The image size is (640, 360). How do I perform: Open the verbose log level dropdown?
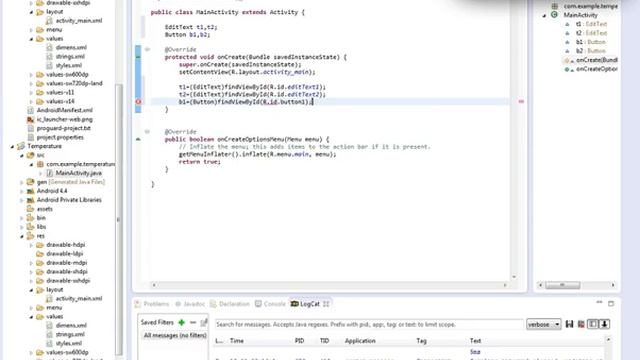[544, 324]
